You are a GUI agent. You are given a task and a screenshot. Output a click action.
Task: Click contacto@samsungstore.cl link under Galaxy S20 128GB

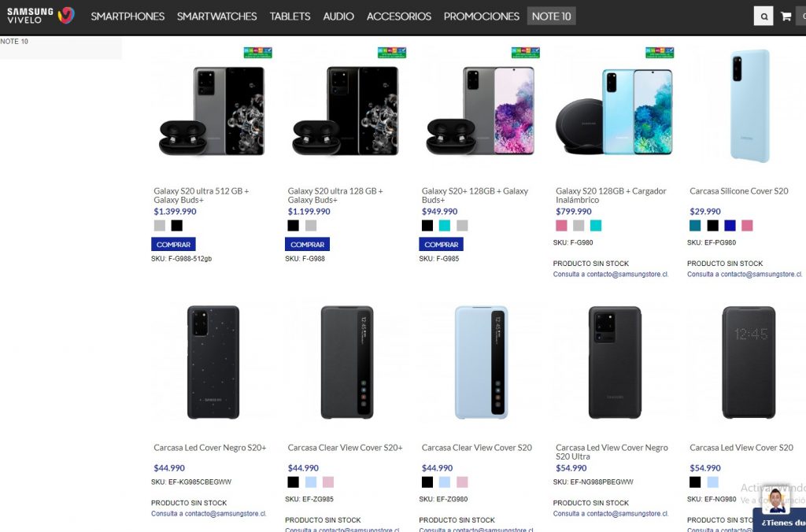611,275
